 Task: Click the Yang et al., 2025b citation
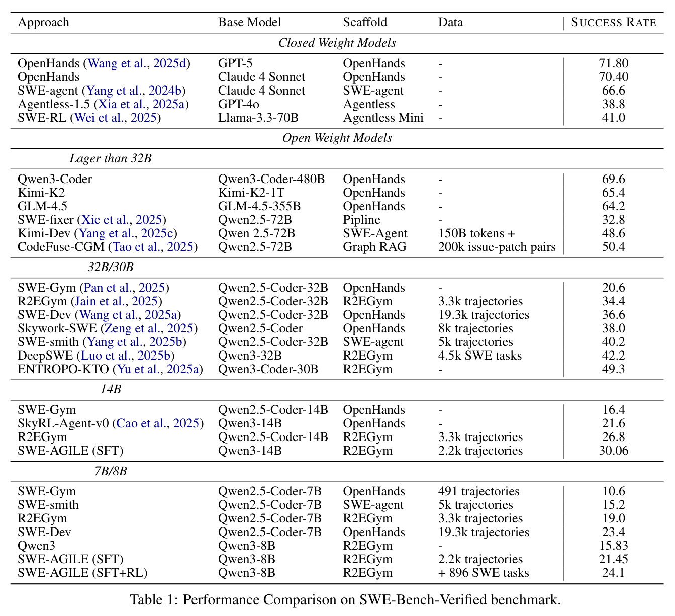click(135, 342)
